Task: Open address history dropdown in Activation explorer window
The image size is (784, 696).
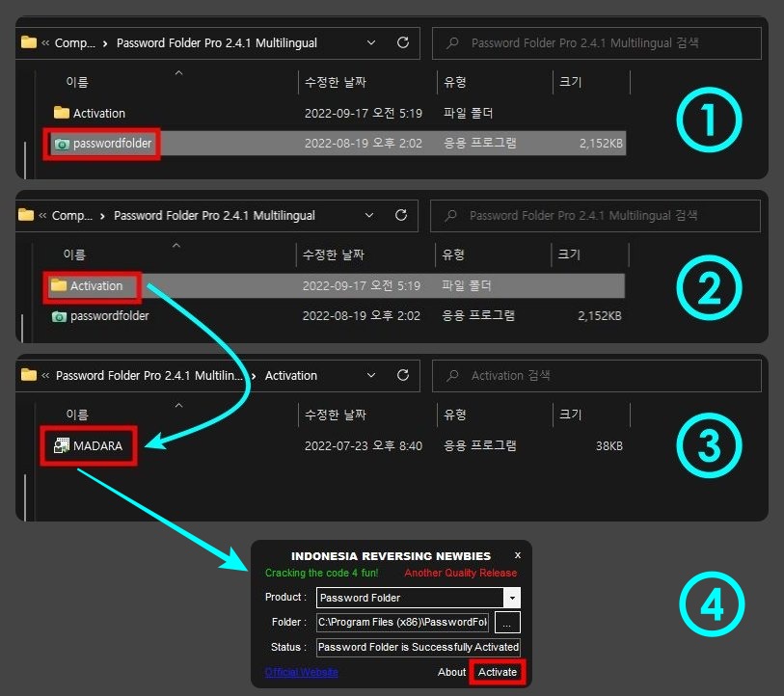Action: [x=371, y=376]
